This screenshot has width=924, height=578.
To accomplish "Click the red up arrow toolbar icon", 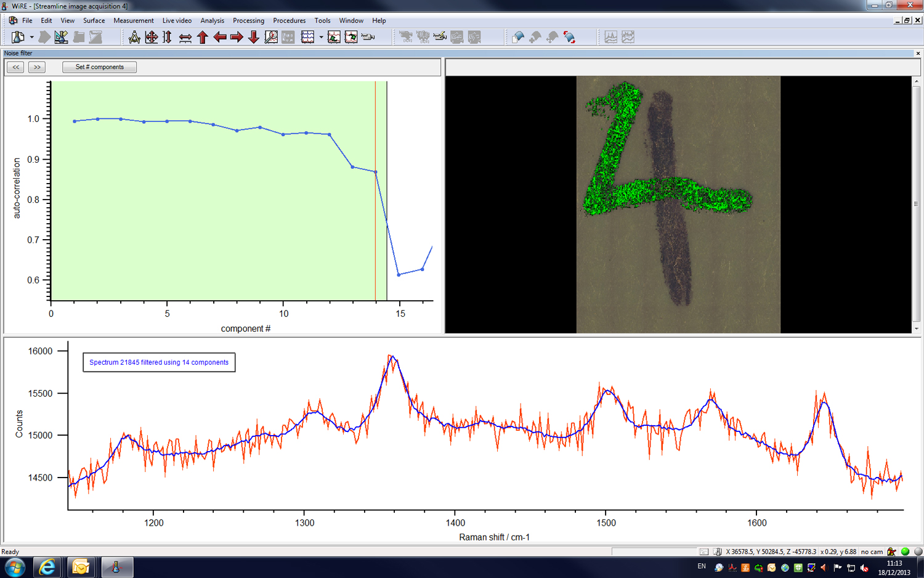I will (203, 38).
